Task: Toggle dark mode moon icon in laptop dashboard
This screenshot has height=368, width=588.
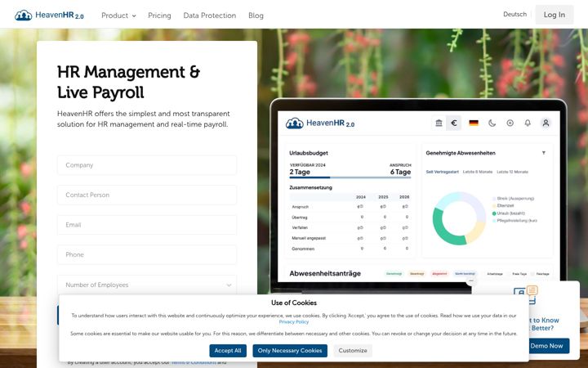Action: [492, 123]
